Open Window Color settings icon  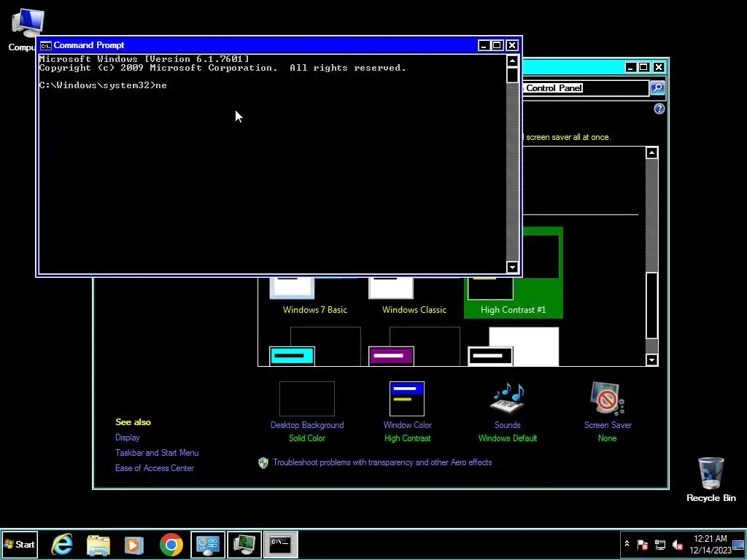pos(407,399)
